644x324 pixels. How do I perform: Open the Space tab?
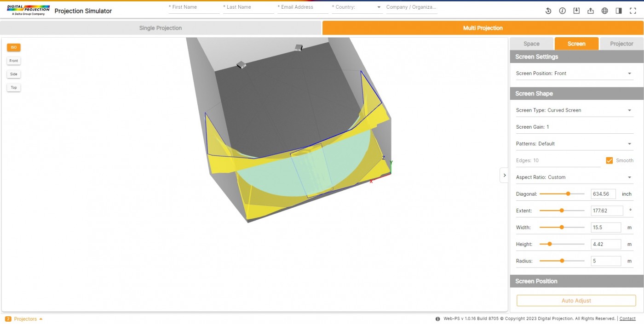531,44
